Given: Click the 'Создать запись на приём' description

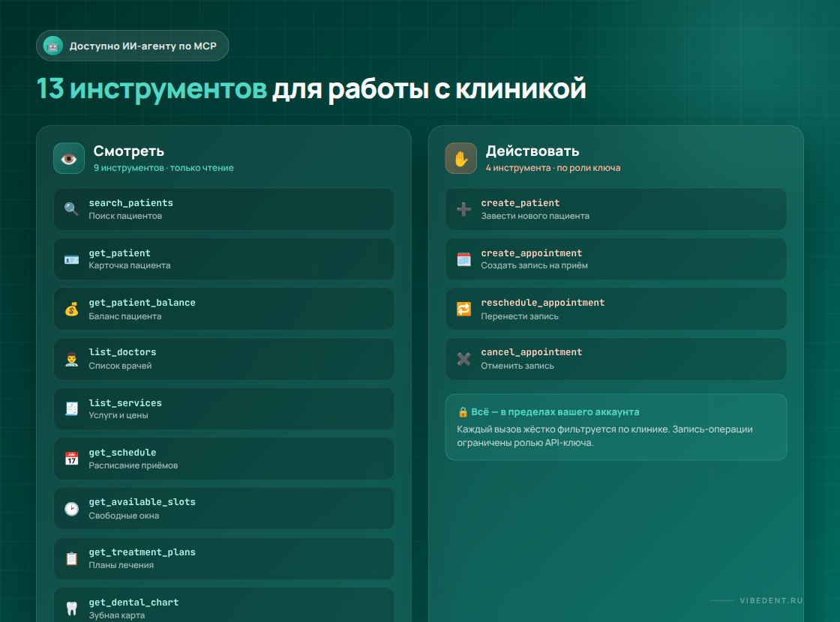Looking at the screenshot, I should click(534, 265).
